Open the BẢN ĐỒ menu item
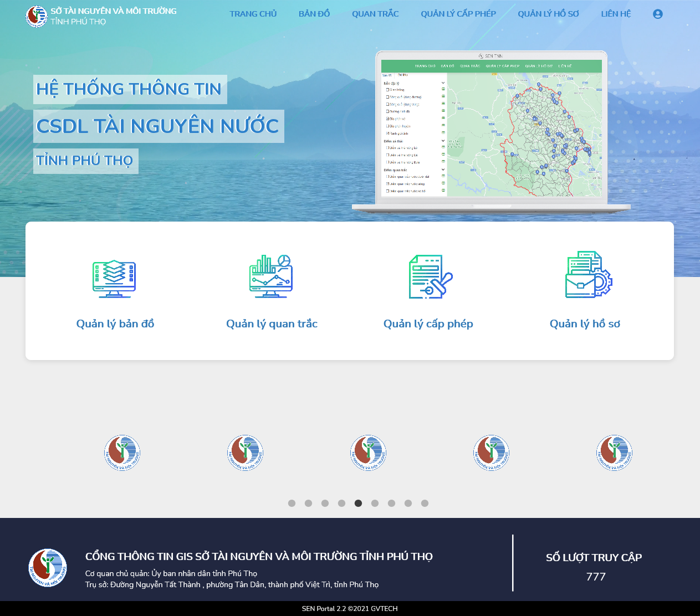 (x=314, y=14)
